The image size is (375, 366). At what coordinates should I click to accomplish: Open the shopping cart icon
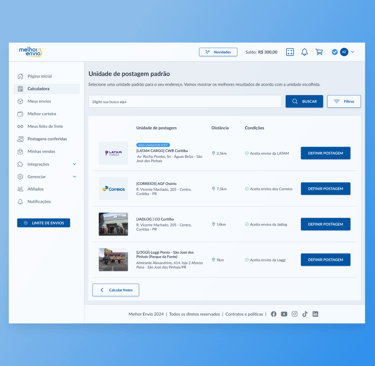319,52
